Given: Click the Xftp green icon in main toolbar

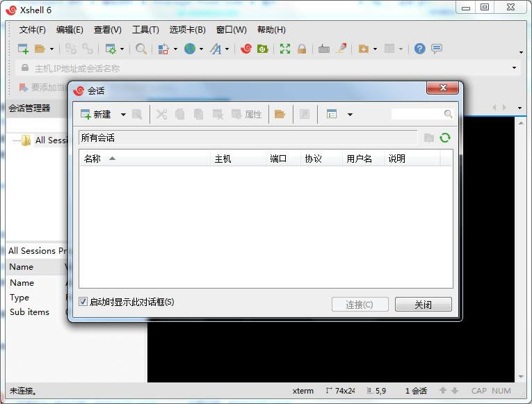Looking at the screenshot, I should 262,49.
